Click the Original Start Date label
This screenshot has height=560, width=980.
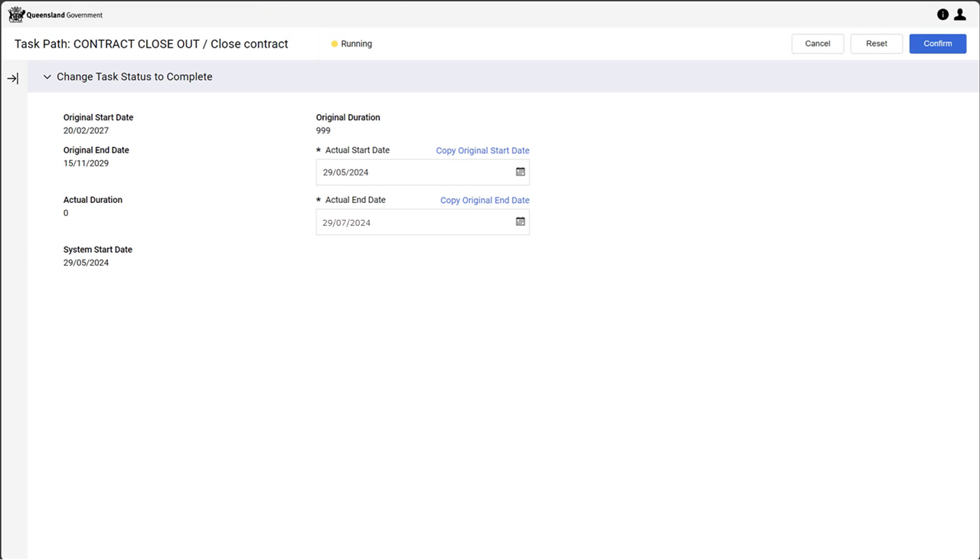coord(98,117)
